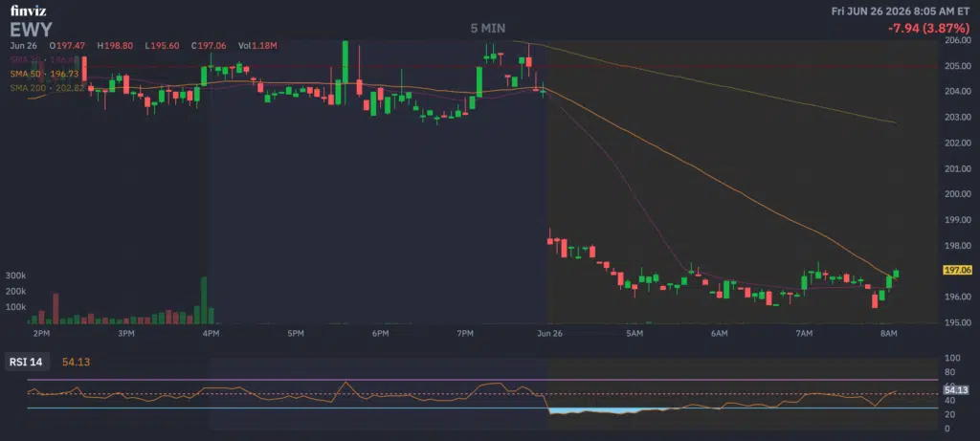Click the Jun 26 time axis label

click(549, 334)
